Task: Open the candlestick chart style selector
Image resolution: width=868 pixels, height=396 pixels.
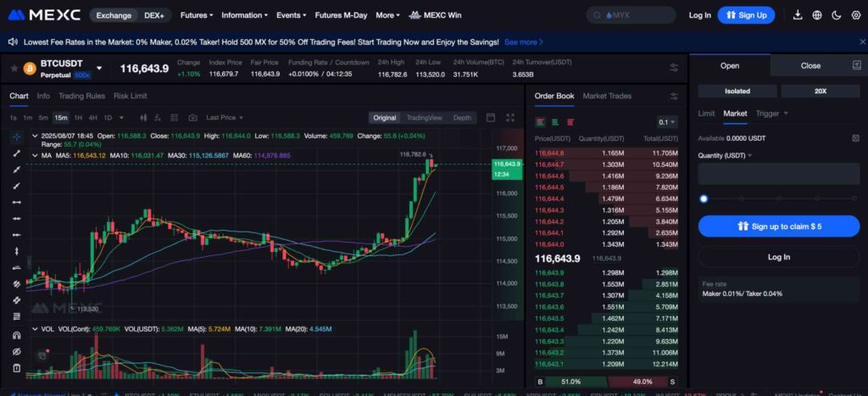Action: tap(143, 117)
